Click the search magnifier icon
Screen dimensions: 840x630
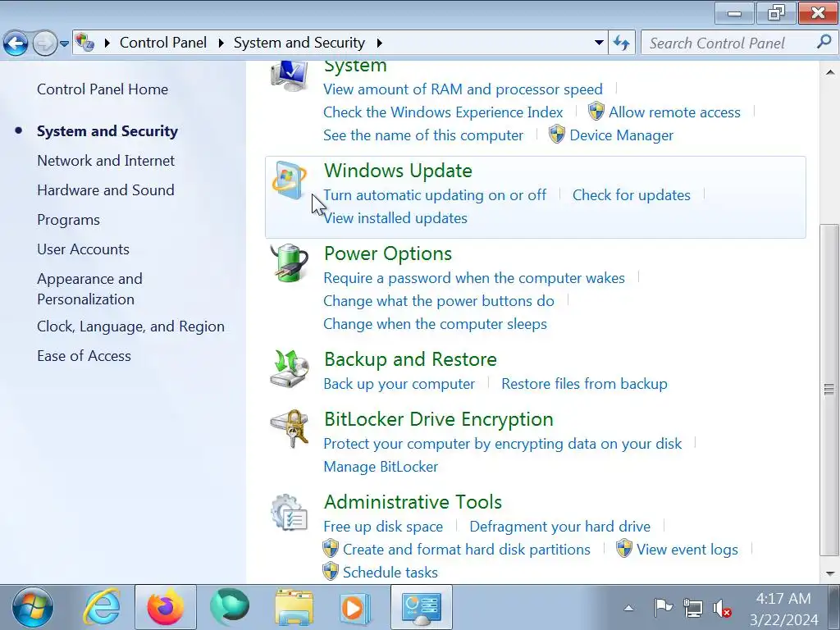[824, 42]
